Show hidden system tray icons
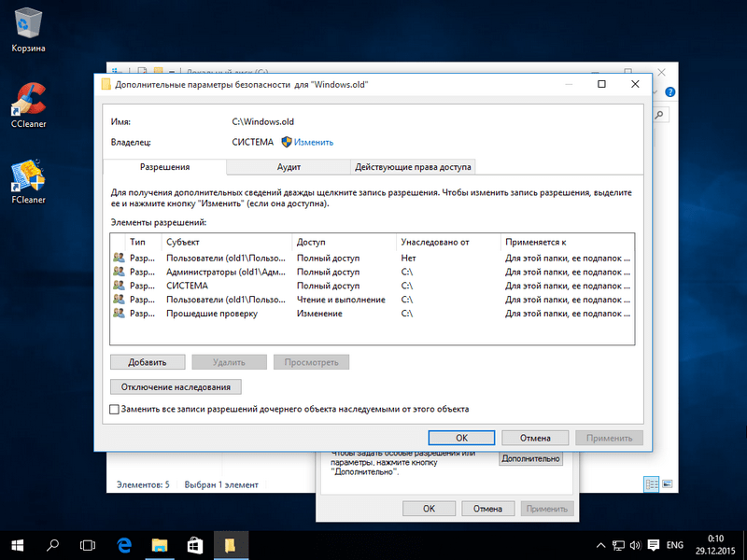The width and height of the screenshot is (747, 560). tap(600, 544)
